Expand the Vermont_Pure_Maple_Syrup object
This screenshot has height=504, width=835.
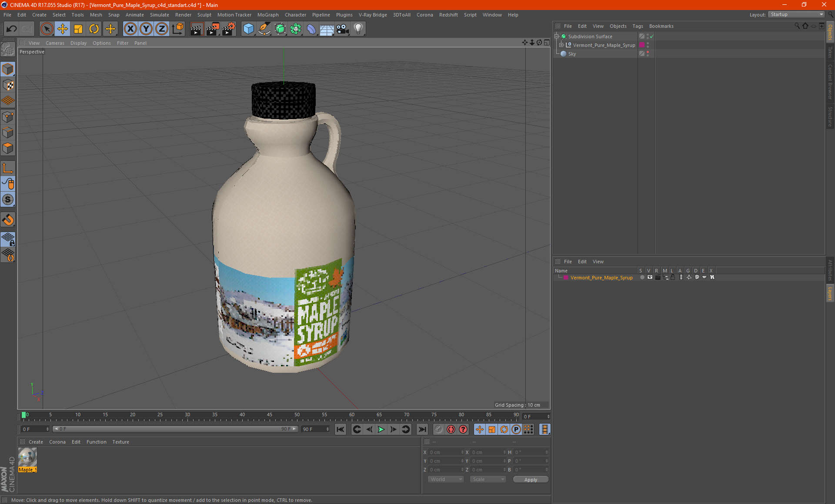[561, 45]
